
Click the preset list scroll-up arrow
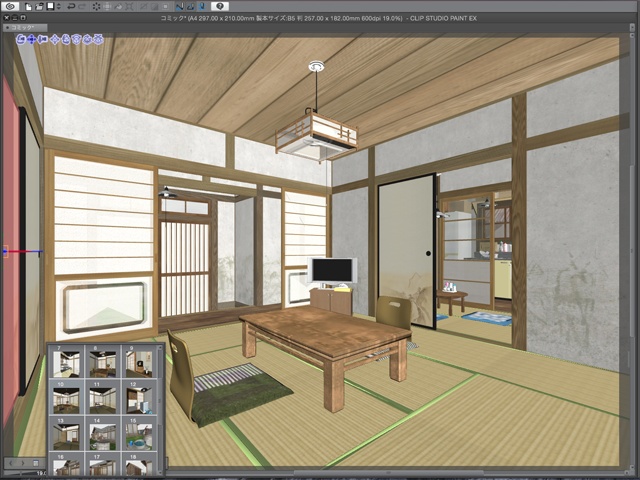[160, 348]
